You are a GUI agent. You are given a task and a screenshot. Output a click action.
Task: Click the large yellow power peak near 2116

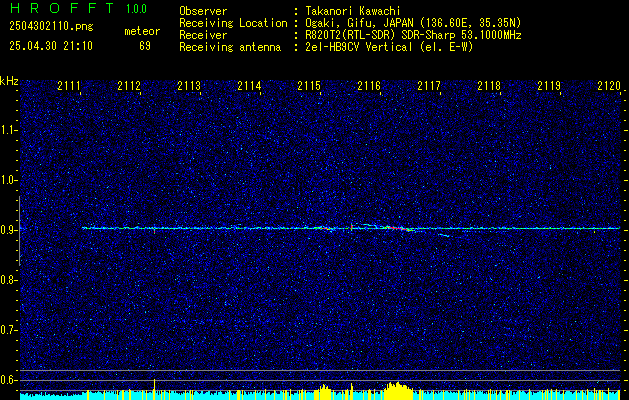(x=398, y=390)
